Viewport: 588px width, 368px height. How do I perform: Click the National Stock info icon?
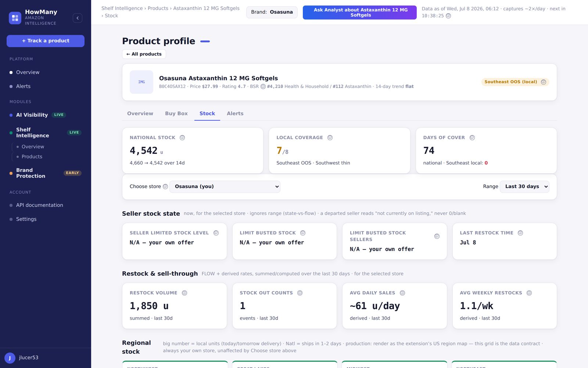[182, 138]
